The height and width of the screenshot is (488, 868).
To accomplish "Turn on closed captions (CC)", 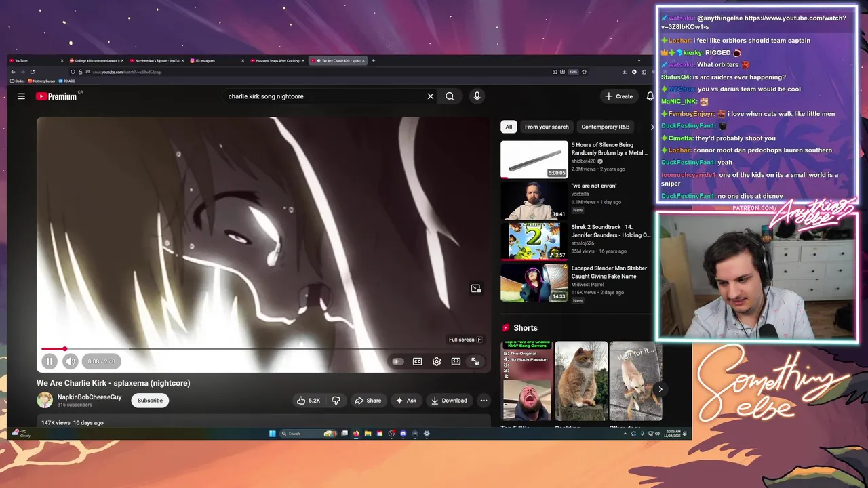I will (x=418, y=361).
